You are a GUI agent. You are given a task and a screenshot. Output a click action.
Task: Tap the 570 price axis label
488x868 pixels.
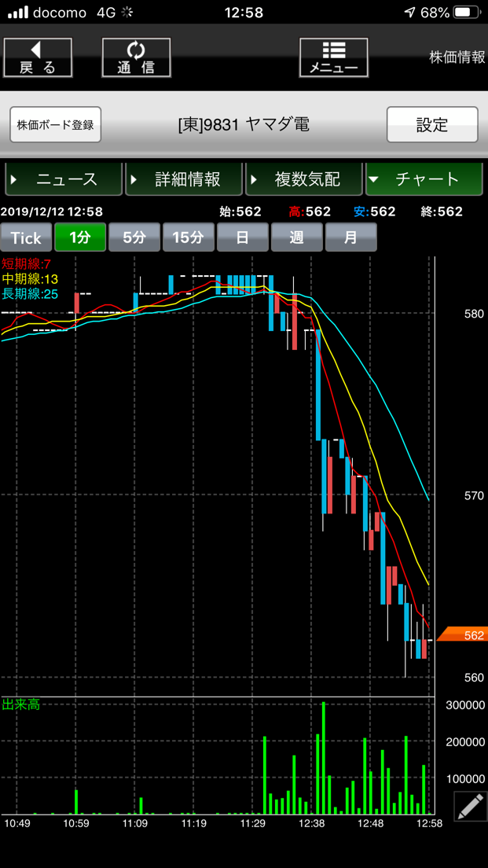point(474,495)
